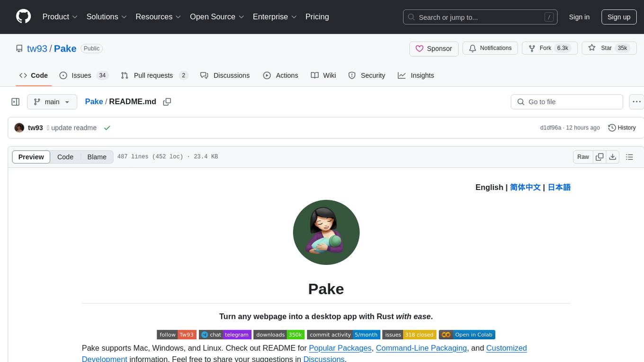Open the Pake repository link in header

[65, 48]
